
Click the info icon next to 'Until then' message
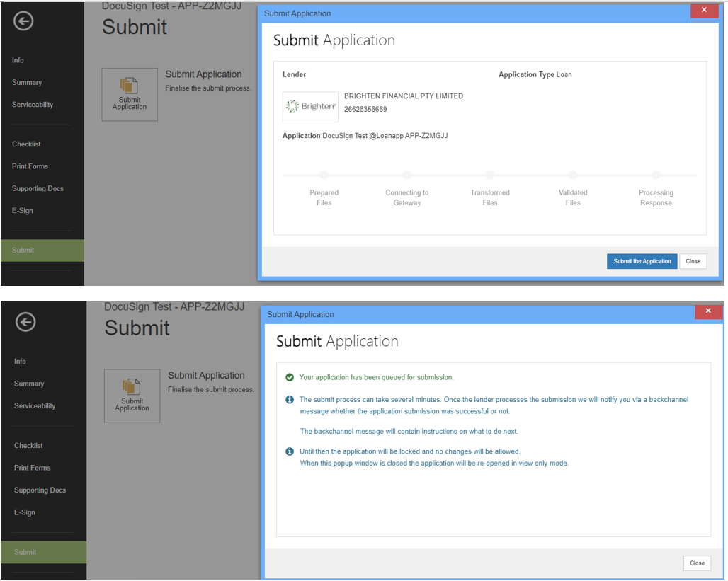(x=289, y=451)
